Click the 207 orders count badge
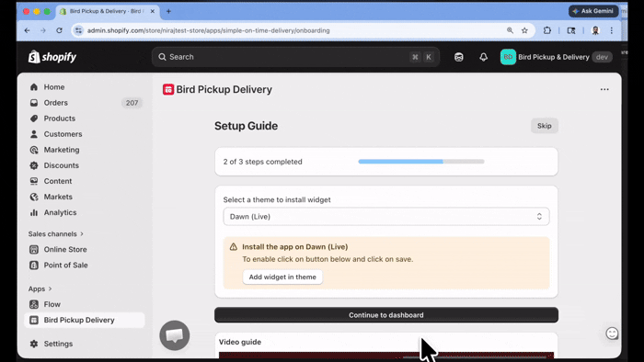The width and height of the screenshot is (644, 362). 132,103
